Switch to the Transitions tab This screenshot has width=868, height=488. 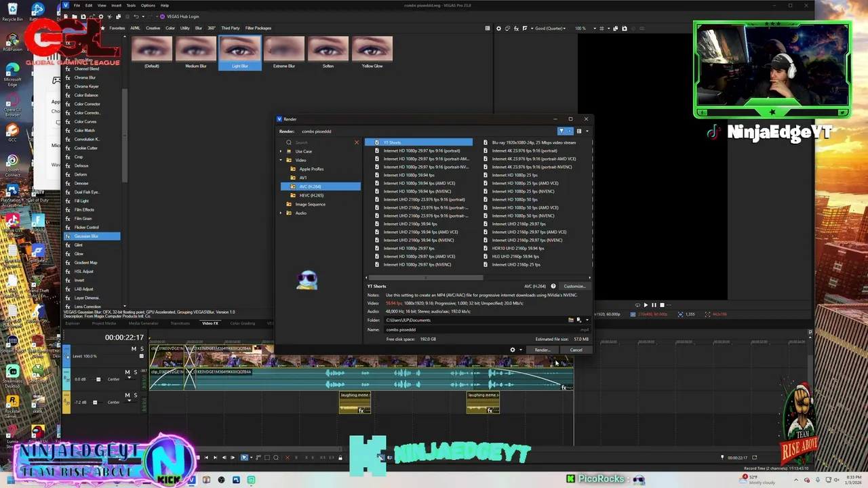[180, 323]
